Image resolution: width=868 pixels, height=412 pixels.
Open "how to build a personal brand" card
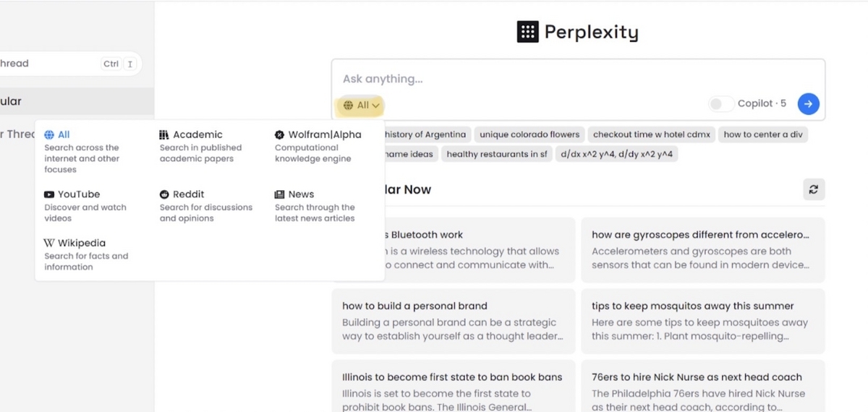point(453,321)
